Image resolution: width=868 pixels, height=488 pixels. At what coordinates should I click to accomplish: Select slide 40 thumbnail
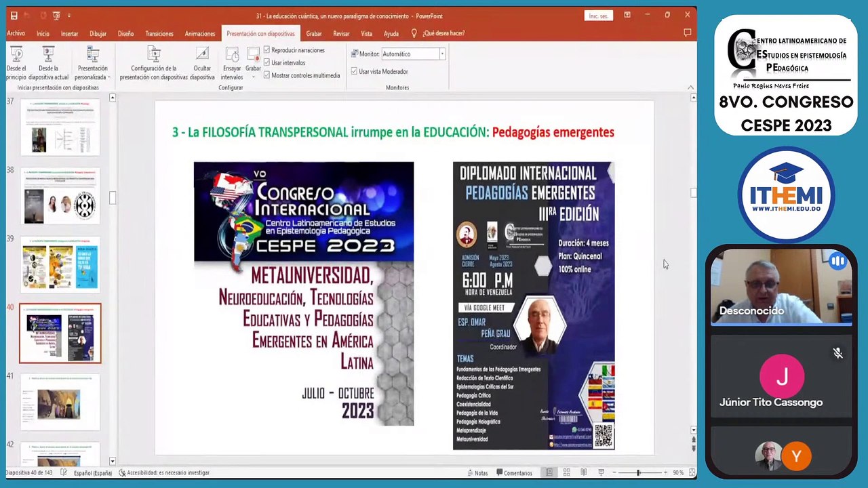[60, 333]
